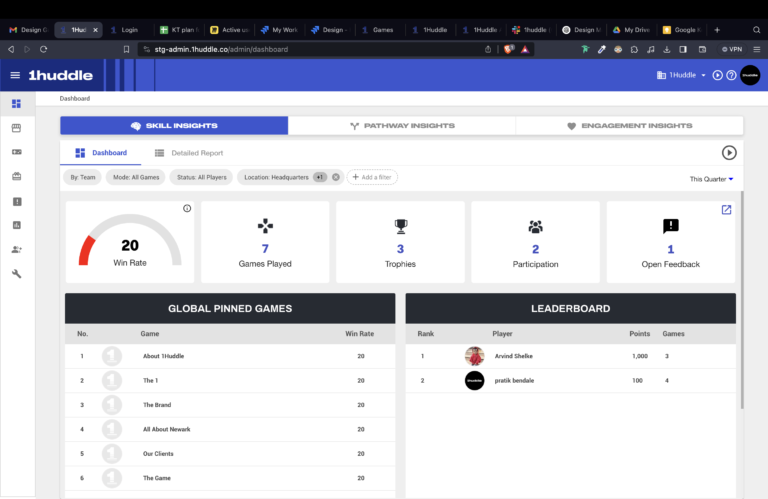Expand the Mode: All Games filter

136,177
